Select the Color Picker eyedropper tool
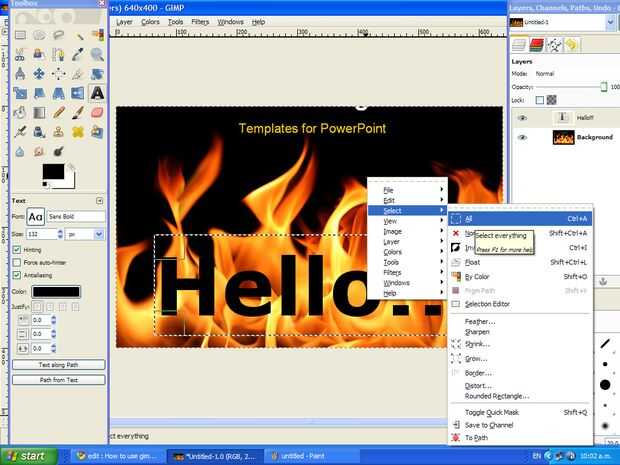This screenshot has height=465, width=620. click(78, 54)
